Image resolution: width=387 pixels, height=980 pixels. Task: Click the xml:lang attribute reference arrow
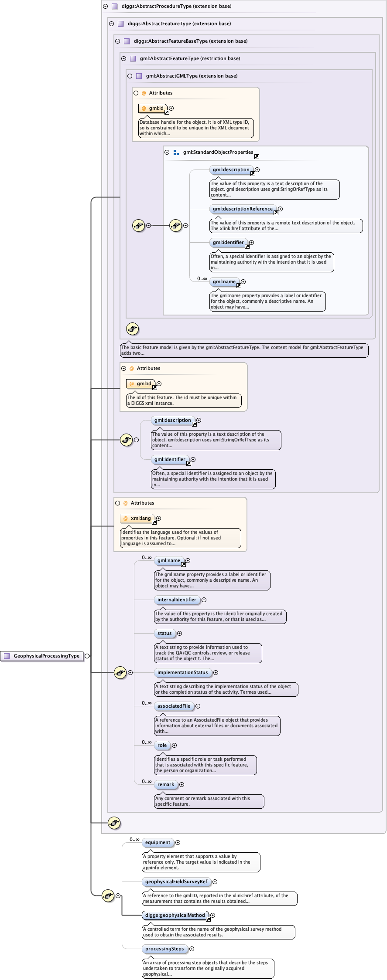[154, 522]
